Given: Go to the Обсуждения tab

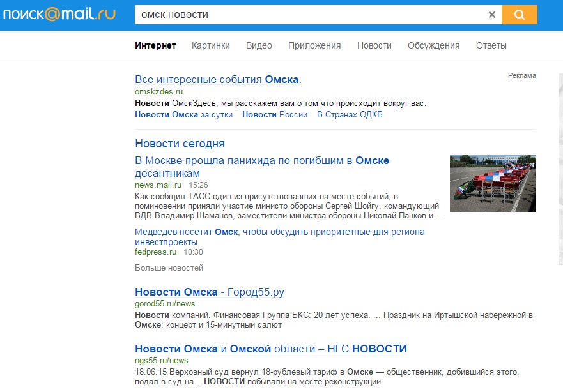Looking at the screenshot, I should (x=434, y=45).
